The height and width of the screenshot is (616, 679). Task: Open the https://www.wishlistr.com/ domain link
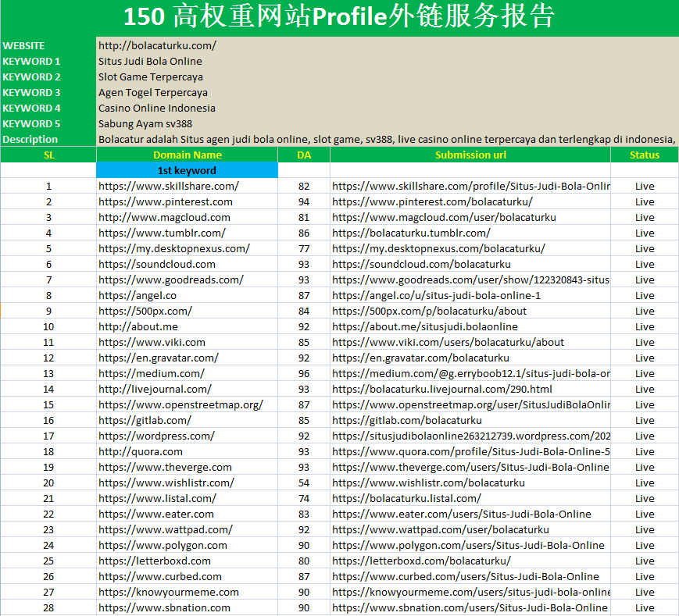(x=166, y=482)
